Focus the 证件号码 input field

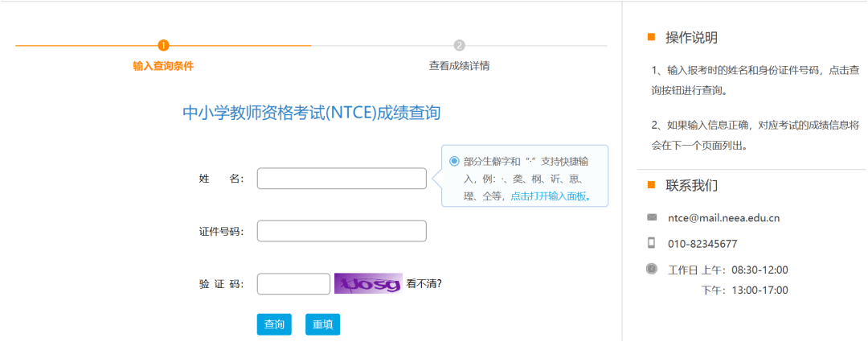342,231
